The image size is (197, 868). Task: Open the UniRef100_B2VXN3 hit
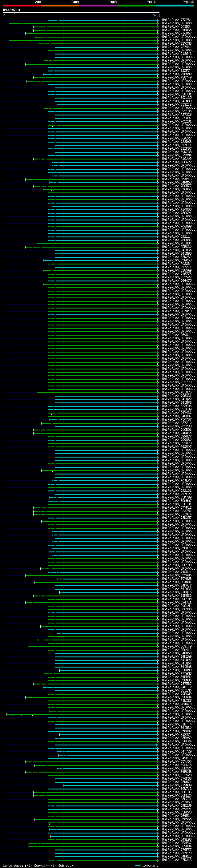point(177,43)
